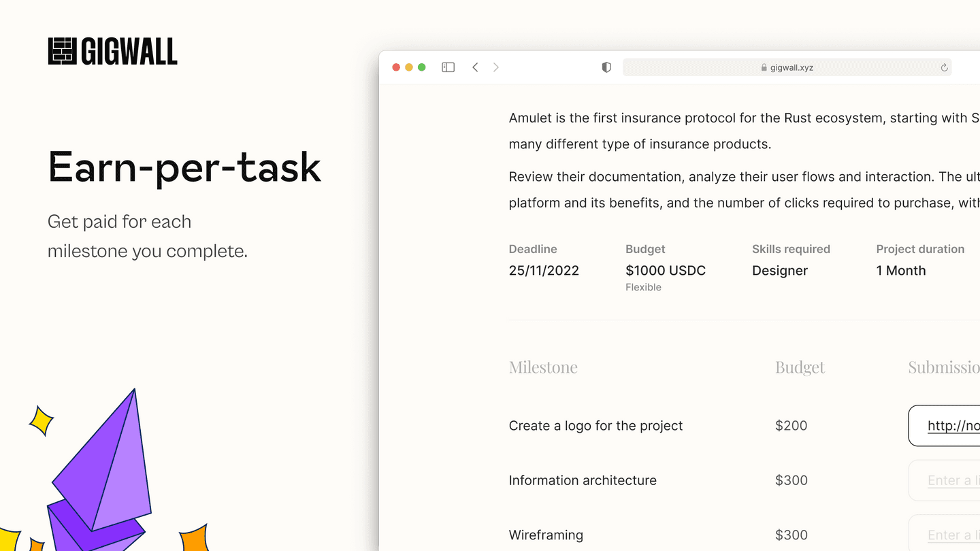Select the 'Wireframing' milestone row
Image resolution: width=980 pixels, height=551 pixels.
pos(546,535)
